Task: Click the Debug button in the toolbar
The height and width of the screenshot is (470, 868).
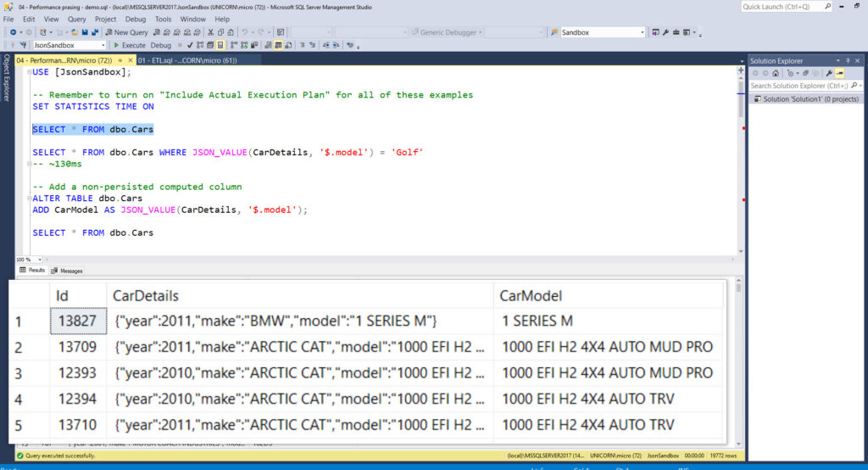Action: 160,46
